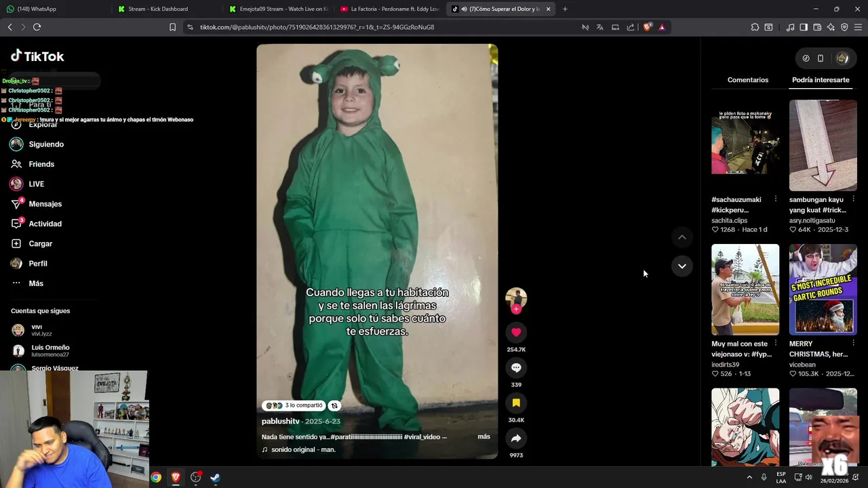Open the Muy mal con este viejonaso thumbnail
Viewport: 868px width, 488px height.
pyautogui.click(x=745, y=289)
